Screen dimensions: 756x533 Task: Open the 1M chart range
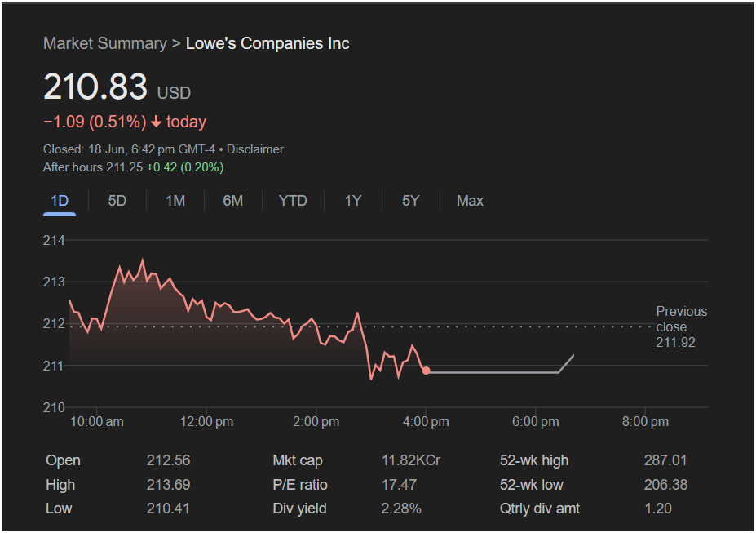(x=175, y=201)
